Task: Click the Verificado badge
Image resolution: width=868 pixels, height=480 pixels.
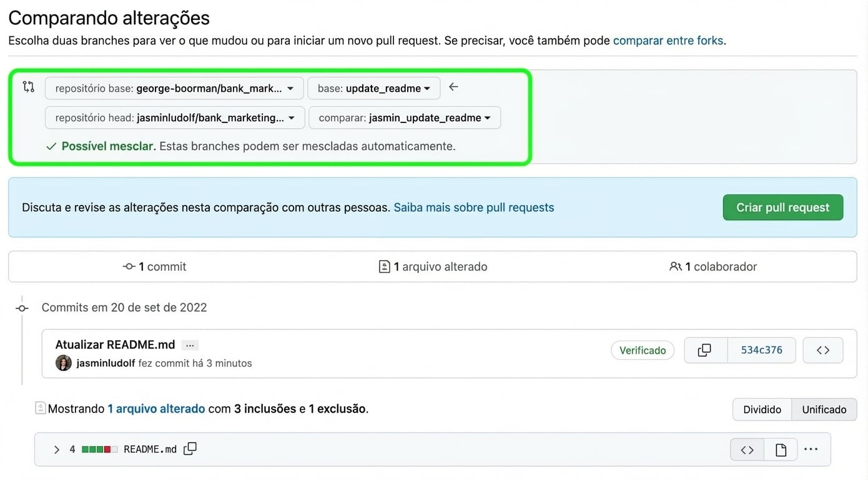Action: point(643,351)
